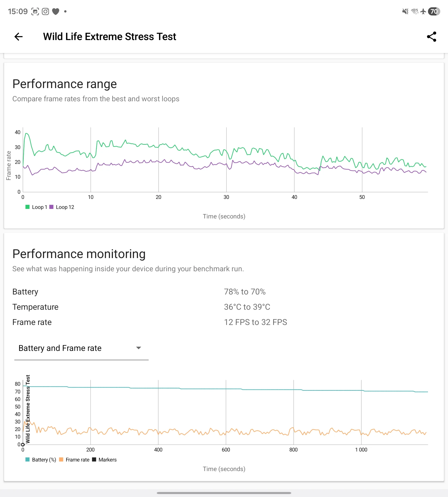Toggle Loop 1 legend entry
The height and width of the screenshot is (497, 448).
pyautogui.click(x=39, y=207)
